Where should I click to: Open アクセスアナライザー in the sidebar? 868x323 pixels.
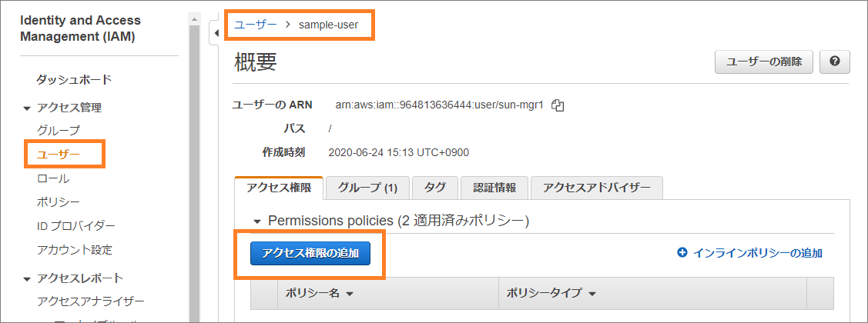(90, 301)
